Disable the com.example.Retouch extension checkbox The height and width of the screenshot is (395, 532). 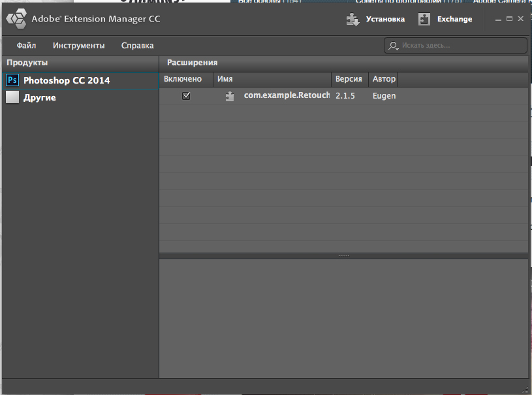186,96
